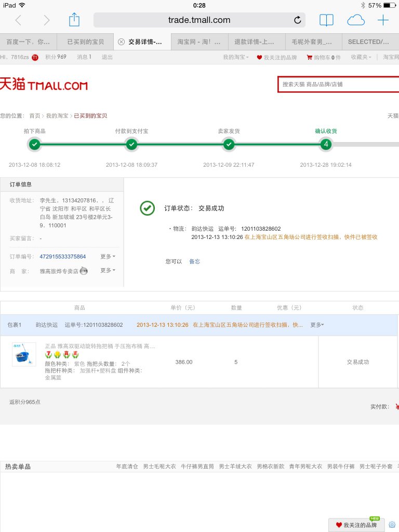Add a new Safari tab
The width and height of the screenshot is (399, 532).
[x=383, y=20]
